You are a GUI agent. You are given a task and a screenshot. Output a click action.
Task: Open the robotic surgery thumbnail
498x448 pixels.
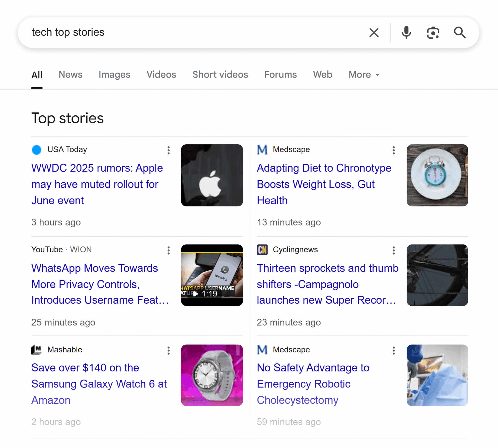(437, 375)
